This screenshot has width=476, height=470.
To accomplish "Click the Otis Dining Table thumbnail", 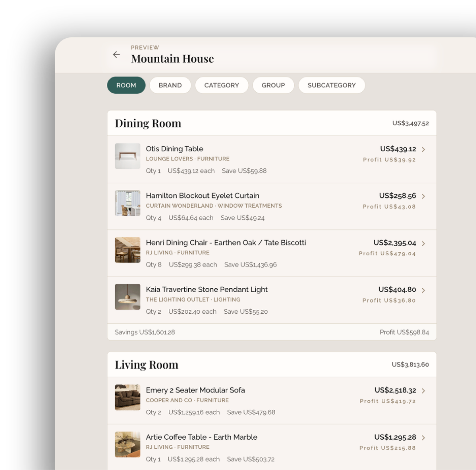I will [128, 156].
